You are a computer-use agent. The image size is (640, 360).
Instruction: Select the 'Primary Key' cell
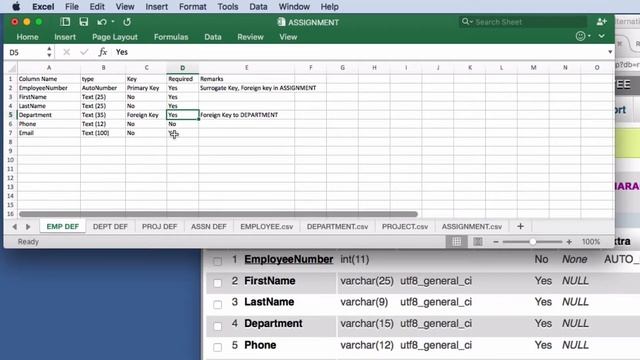point(146,88)
